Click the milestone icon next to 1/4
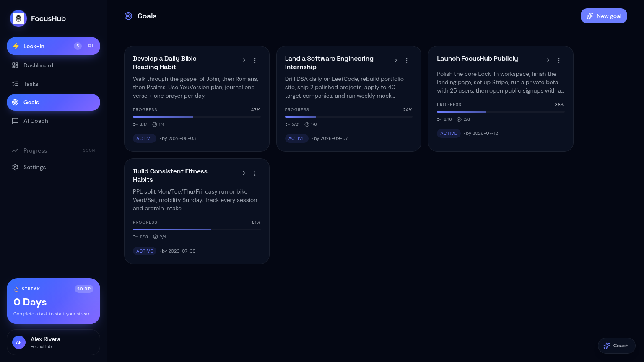 click(155, 124)
